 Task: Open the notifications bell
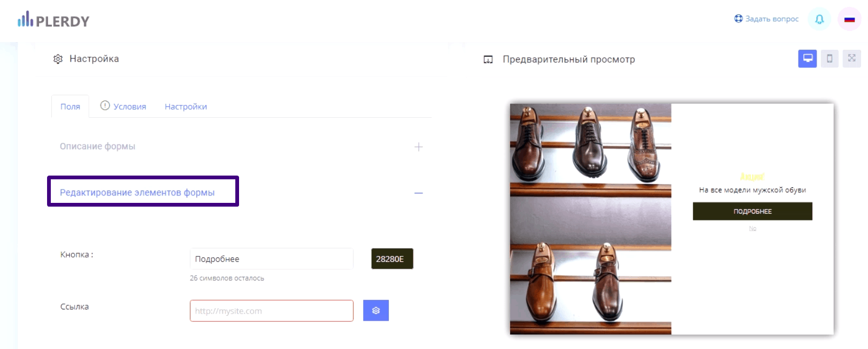819,19
